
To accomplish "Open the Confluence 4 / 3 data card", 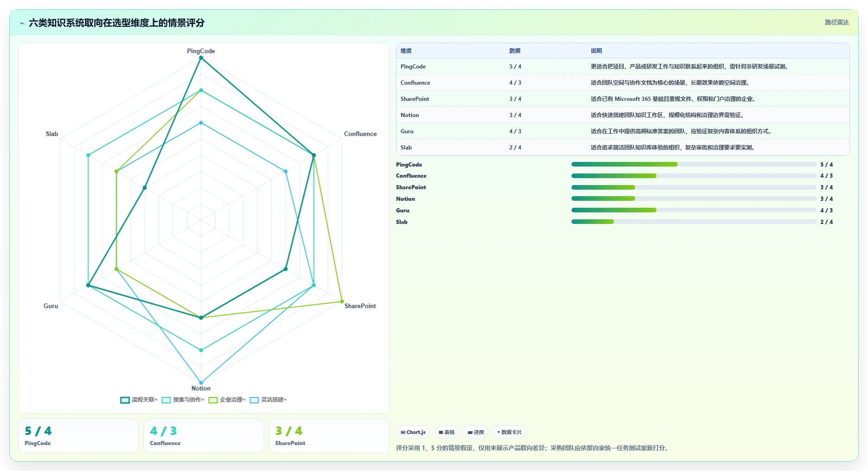I will pyautogui.click(x=204, y=436).
